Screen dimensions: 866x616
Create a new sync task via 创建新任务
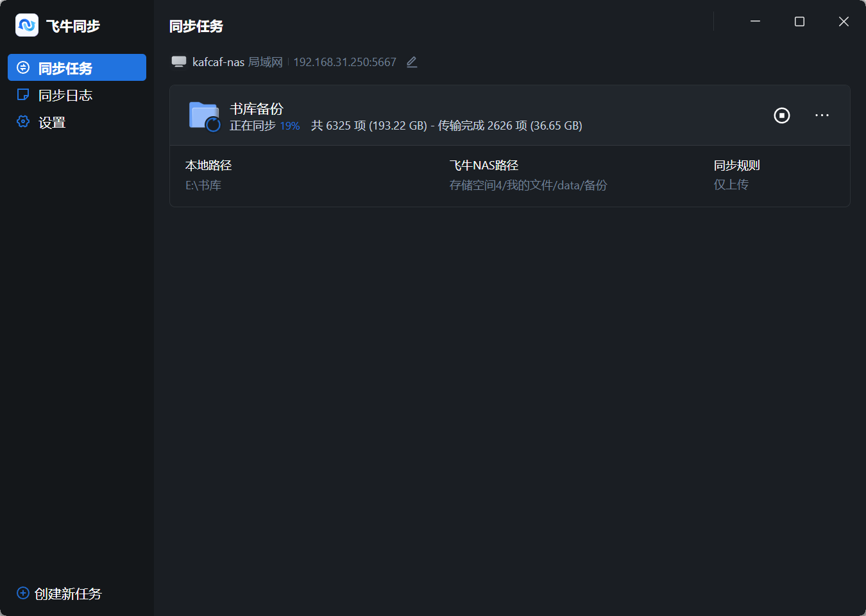click(x=59, y=594)
